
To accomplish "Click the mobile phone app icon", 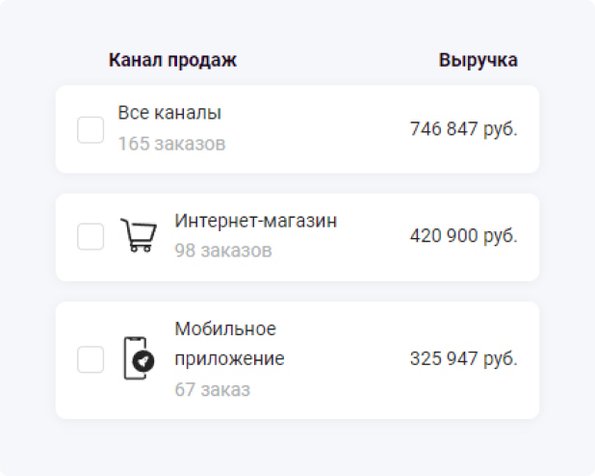I will (139, 358).
